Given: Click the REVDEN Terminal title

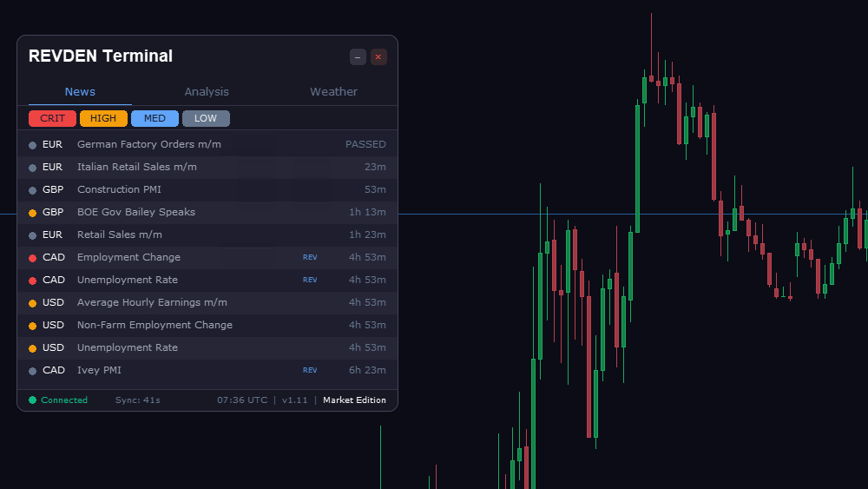Looking at the screenshot, I should 101,56.
